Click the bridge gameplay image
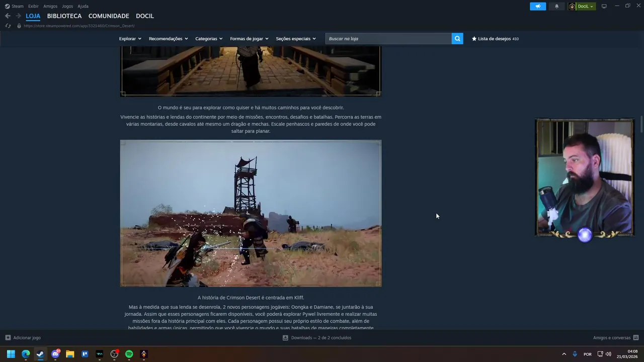Viewport: 644px width, 362px height. [x=251, y=71]
